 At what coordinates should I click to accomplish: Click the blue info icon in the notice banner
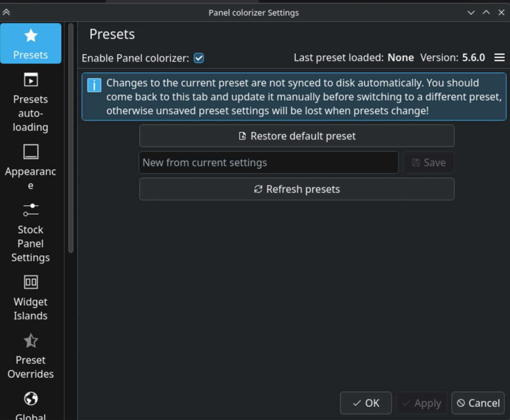point(94,85)
